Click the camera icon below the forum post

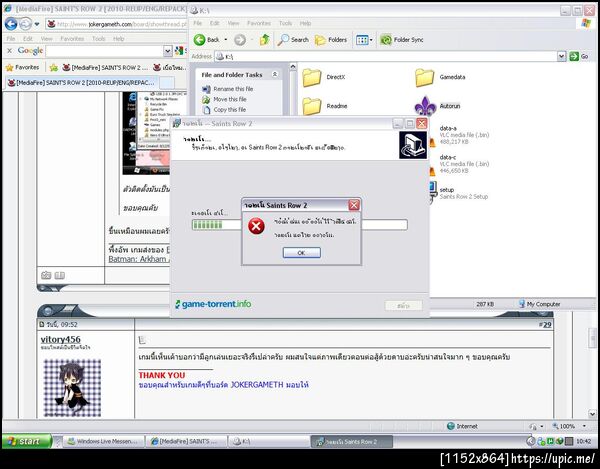pos(46,275)
